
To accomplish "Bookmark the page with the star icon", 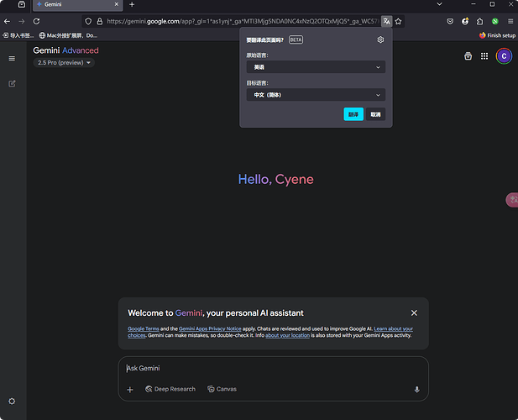I will [399, 22].
